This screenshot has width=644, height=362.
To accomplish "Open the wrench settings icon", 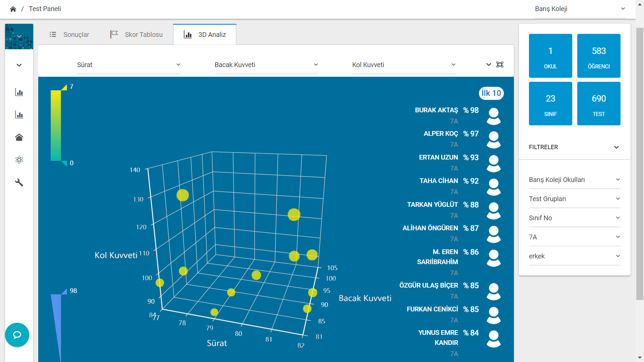I will (x=19, y=182).
